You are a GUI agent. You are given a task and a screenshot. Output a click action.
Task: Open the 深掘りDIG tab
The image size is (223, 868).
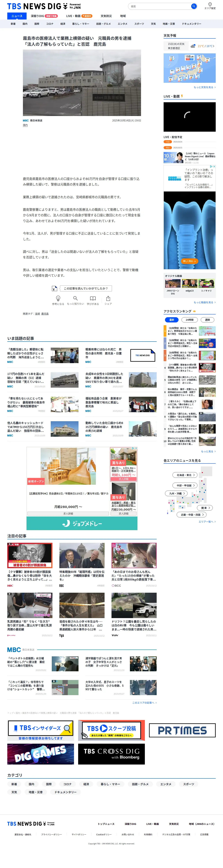click(x=44, y=16)
